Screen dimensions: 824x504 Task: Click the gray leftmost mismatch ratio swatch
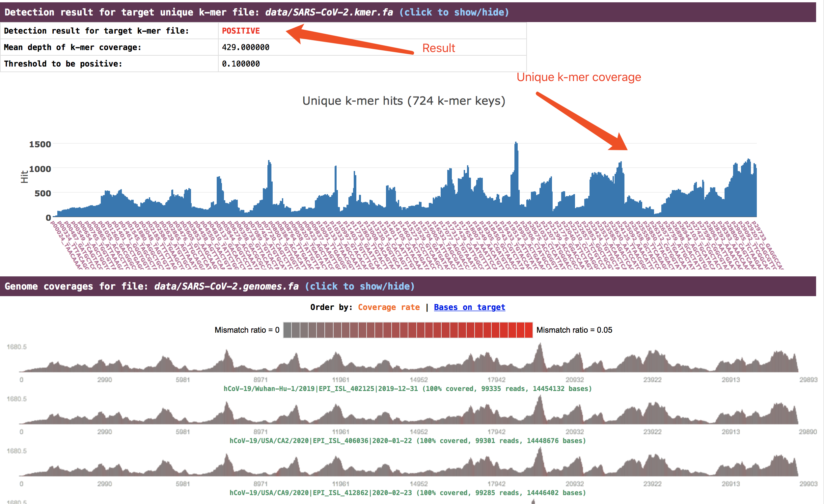(x=287, y=330)
